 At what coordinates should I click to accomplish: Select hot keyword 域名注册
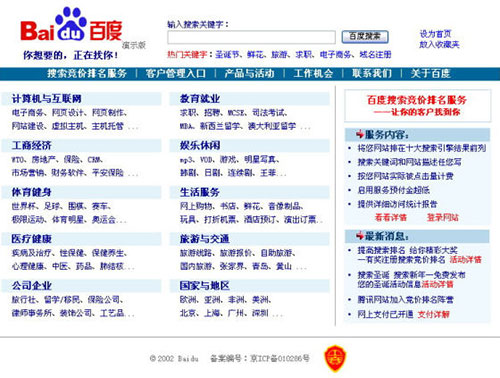click(x=375, y=54)
